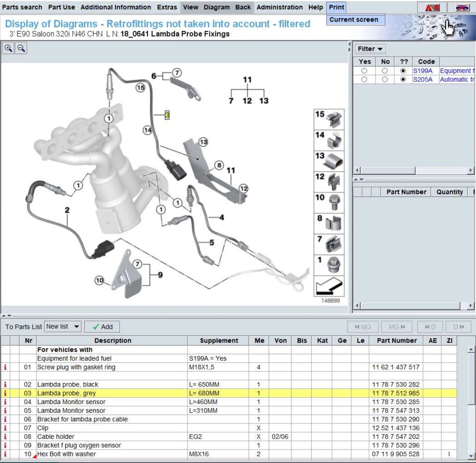Open info icon for row 05 Lambda Monitor sensor
476x463 pixels.
[5, 411]
